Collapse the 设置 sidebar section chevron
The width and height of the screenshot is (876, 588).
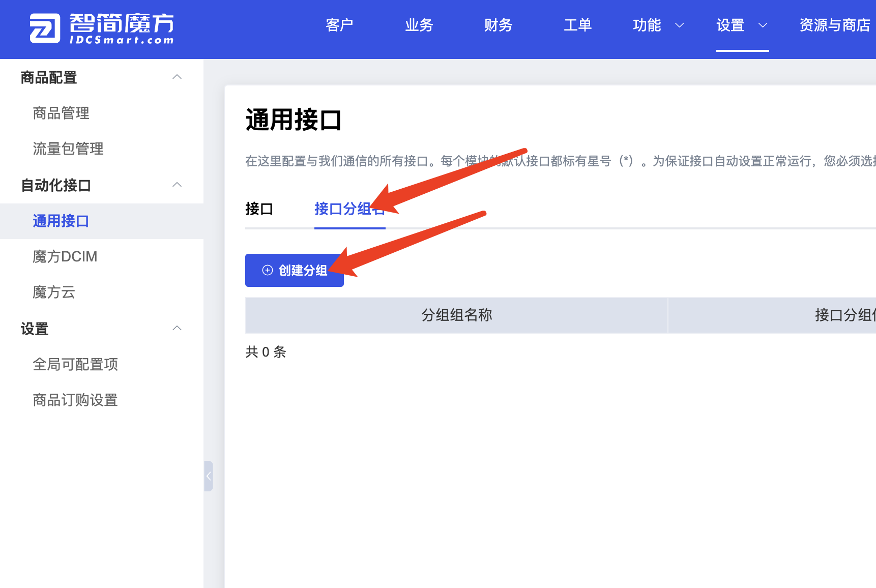coord(177,329)
